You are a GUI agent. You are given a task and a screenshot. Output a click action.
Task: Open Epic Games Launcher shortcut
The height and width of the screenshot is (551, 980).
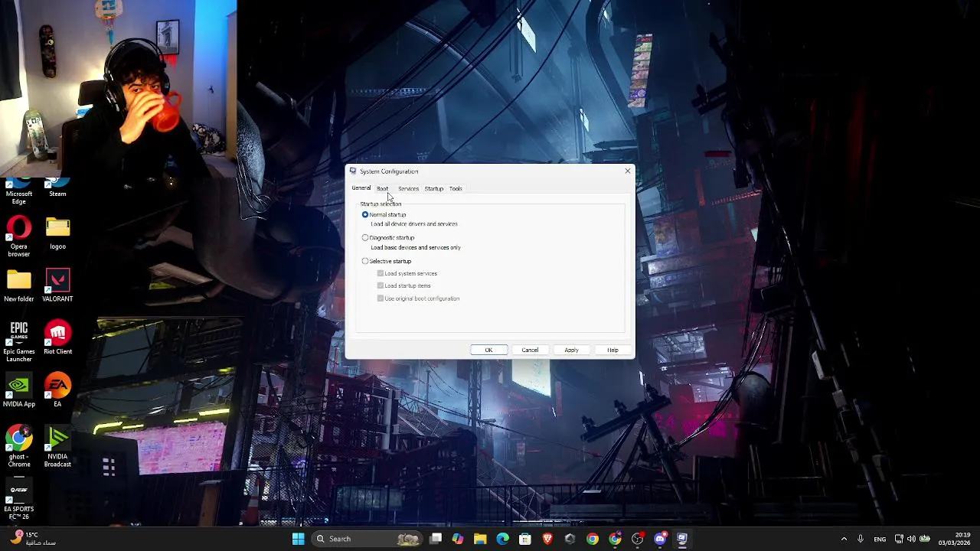pyautogui.click(x=19, y=341)
